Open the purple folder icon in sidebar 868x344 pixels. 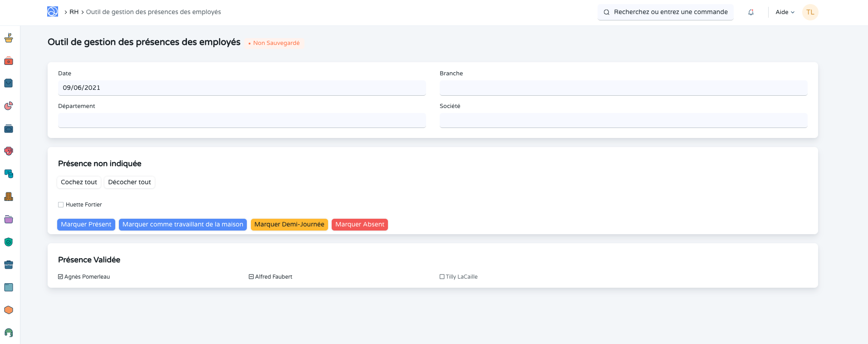9,219
